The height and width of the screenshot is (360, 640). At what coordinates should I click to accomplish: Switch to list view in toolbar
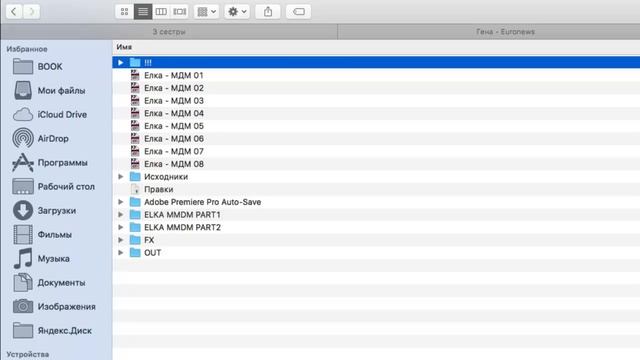143,11
